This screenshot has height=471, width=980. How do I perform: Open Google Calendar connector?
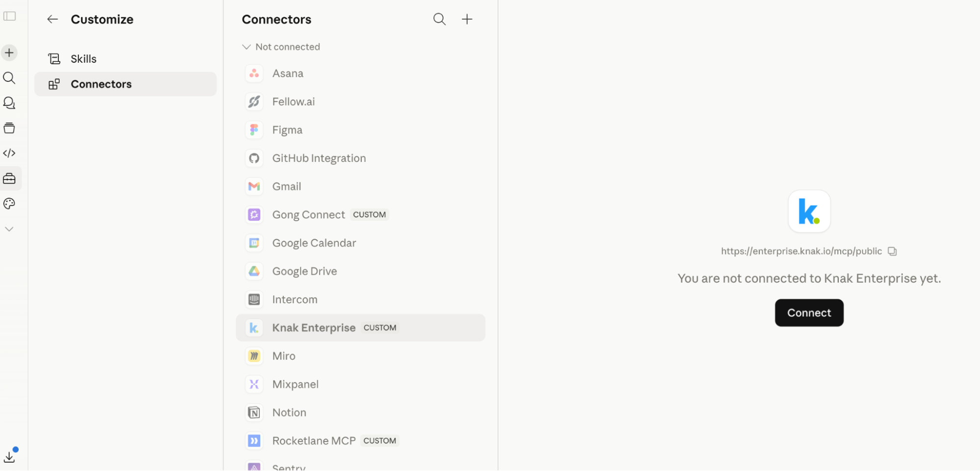point(360,243)
